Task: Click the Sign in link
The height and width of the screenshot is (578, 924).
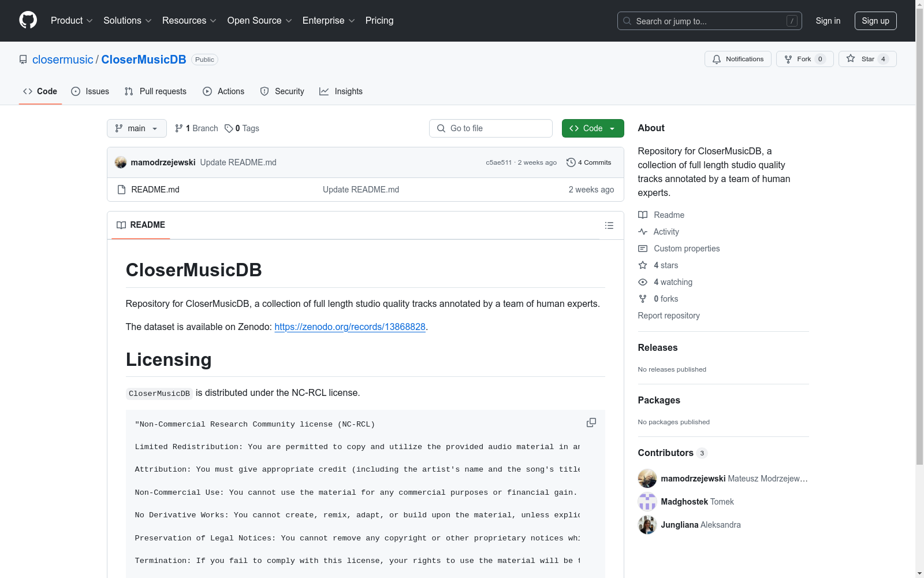Action: [828, 21]
